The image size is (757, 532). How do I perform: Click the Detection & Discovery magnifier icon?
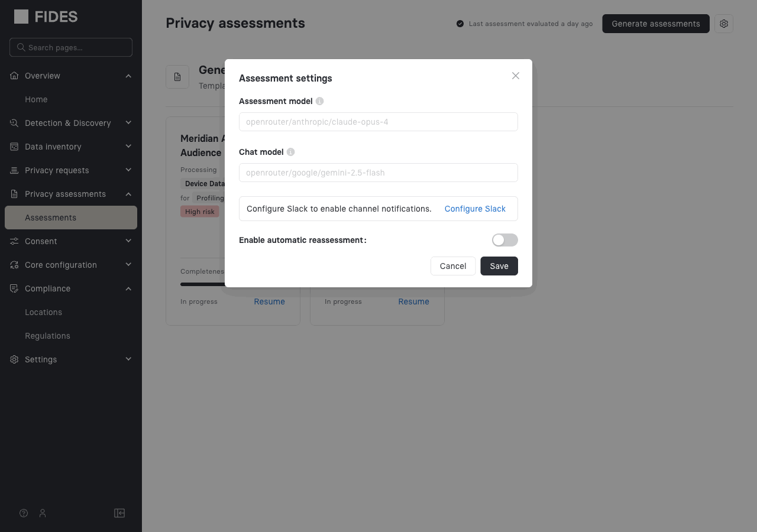pos(14,123)
